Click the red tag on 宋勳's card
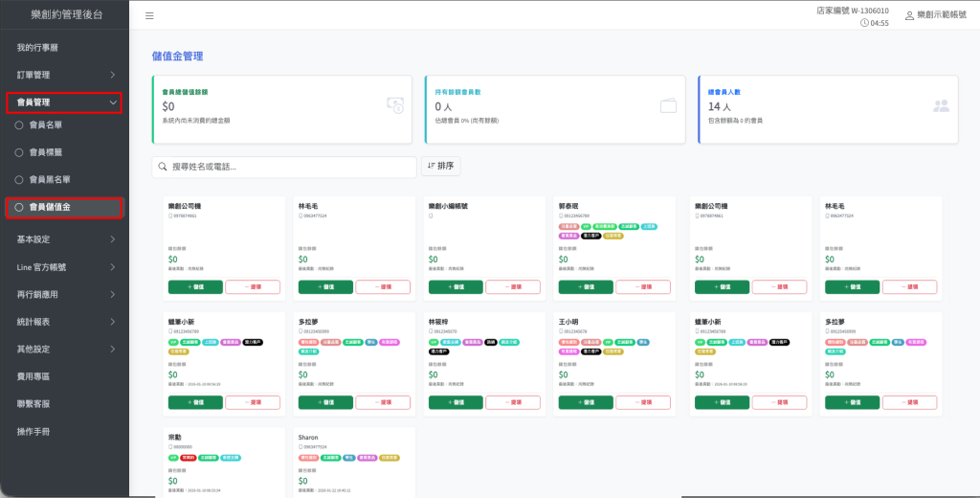Viewport: 980px width, 498px height. tap(189, 458)
